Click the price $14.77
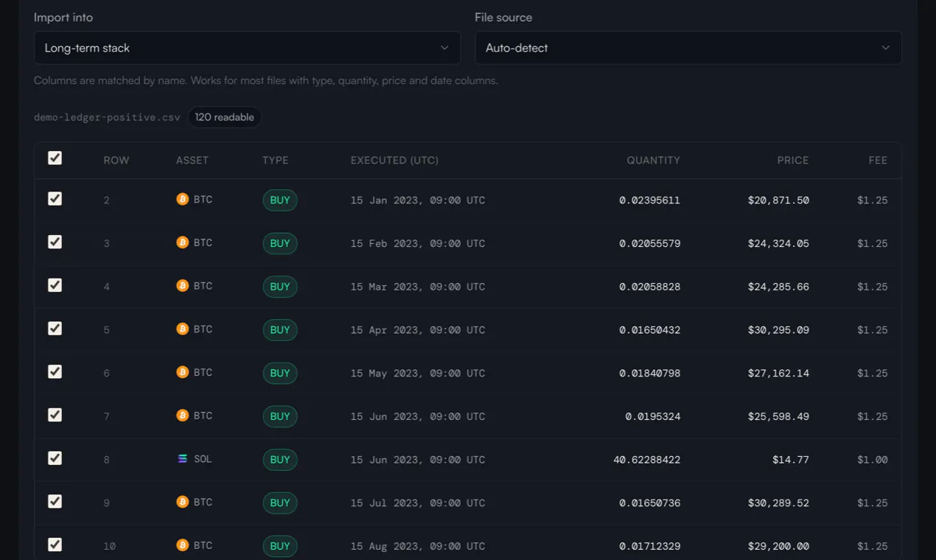 791,460
